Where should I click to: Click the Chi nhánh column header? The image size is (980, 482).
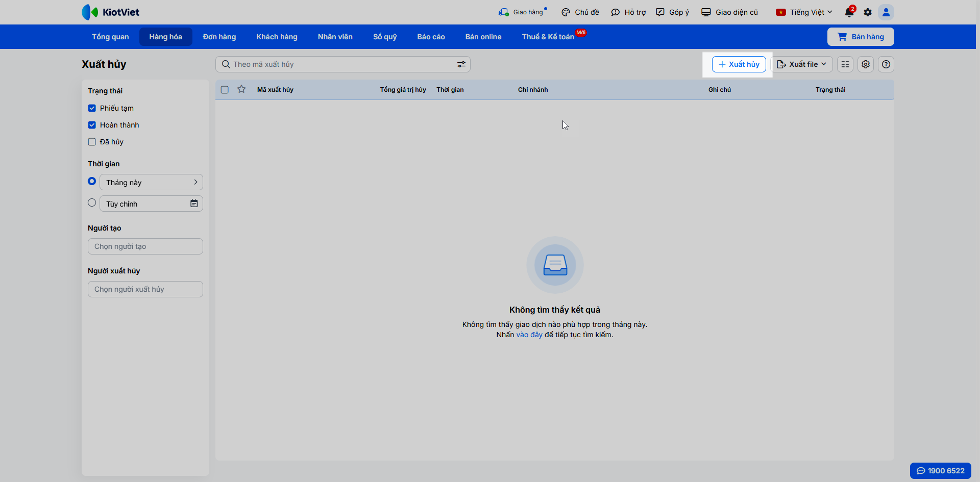coord(533,90)
